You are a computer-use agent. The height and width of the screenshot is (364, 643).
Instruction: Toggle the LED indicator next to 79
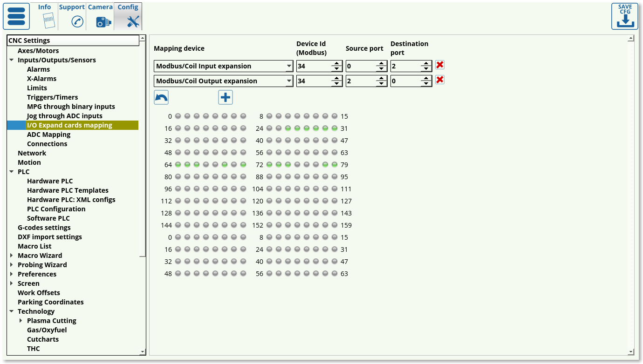click(x=335, y=165)
